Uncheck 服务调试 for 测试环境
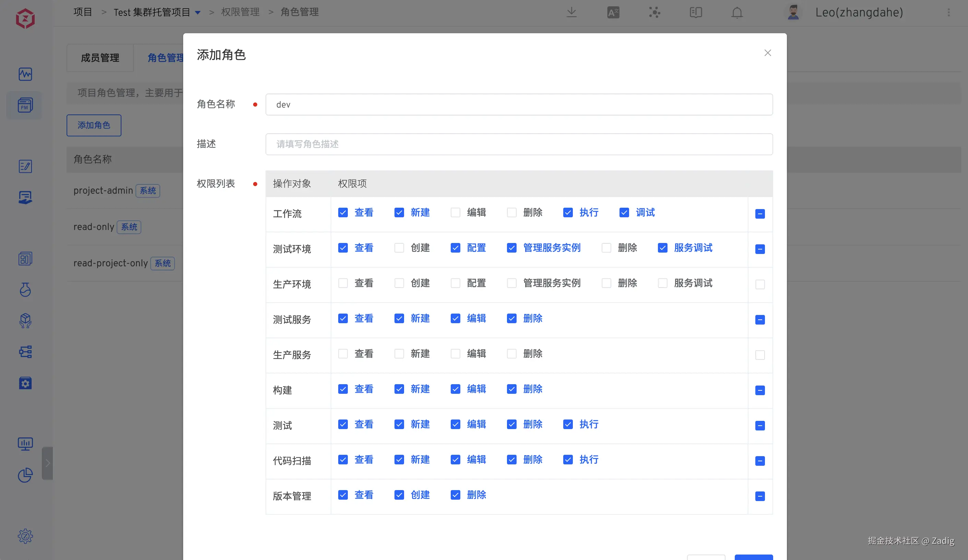968x560 pixels. click(x=663, y=248)
